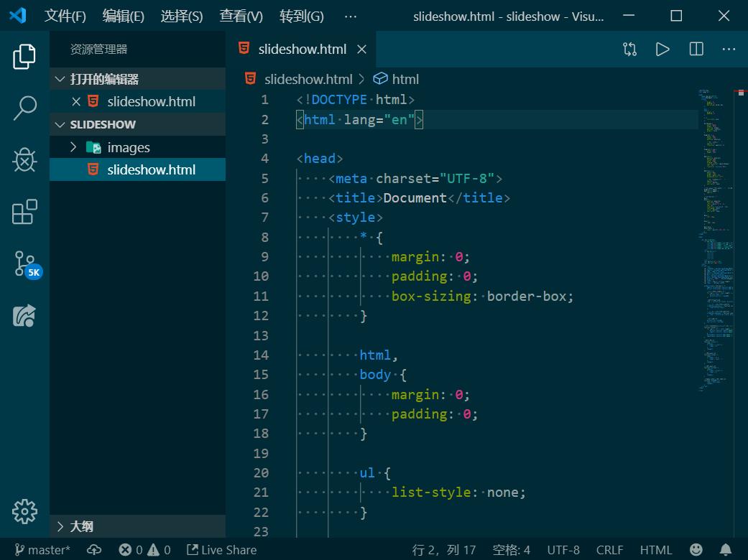Change language mode via HTML status item
The height and width of the screenshot is (560, 748).
point(655,550)
